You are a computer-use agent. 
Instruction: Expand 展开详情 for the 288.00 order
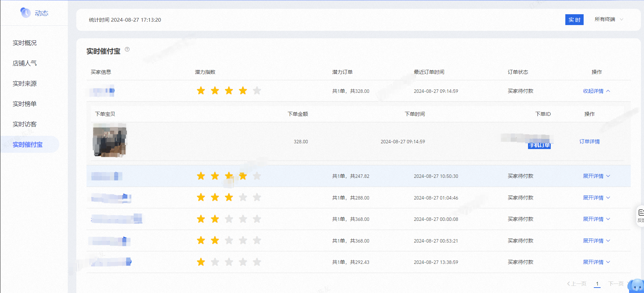click(x=597, y=198)
